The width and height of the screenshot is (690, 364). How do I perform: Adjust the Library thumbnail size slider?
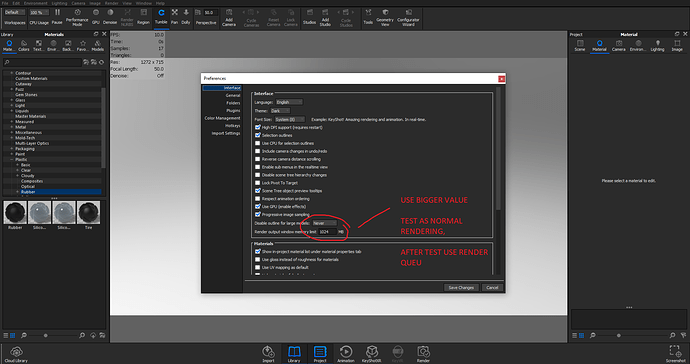pos(45,335)
